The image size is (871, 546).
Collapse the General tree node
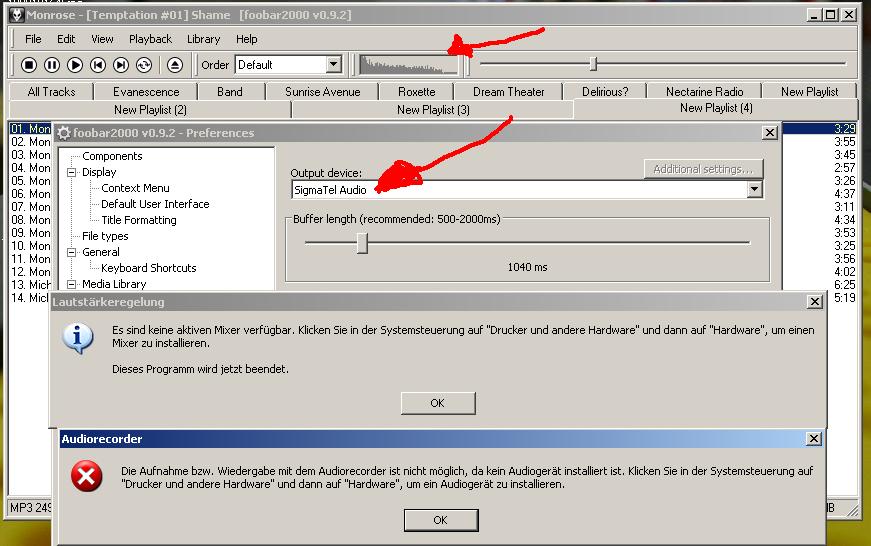coord(72,252)
